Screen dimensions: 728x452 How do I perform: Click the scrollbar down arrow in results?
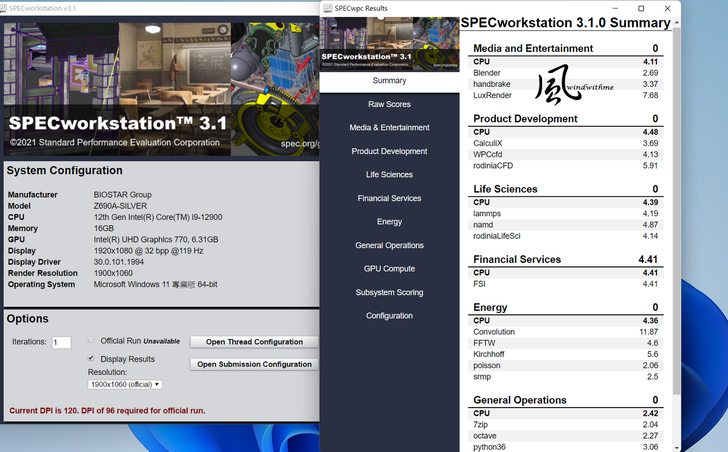[677, 446]
